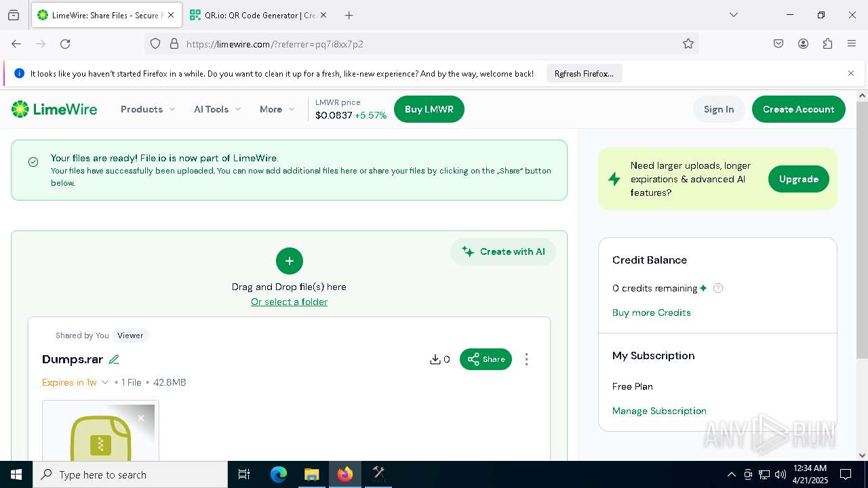The image size is (868, 488).
Task: Expand the AI Tools menu
Action: 217,109
